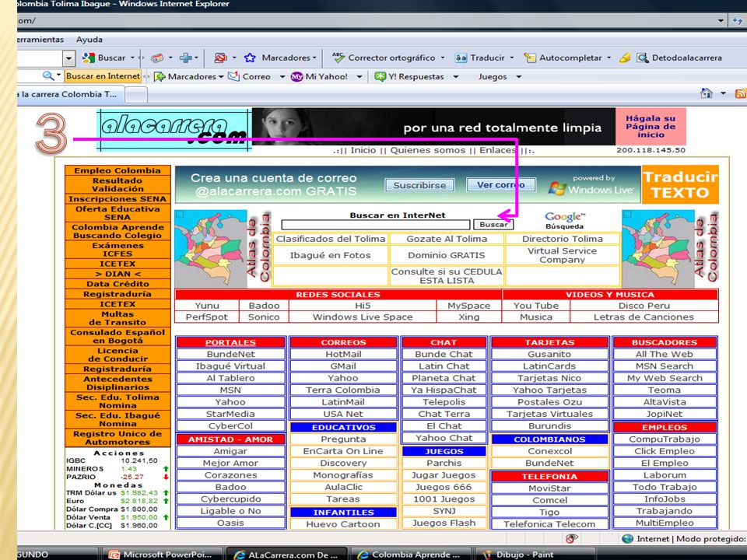Click the blank new tab button

136,95
